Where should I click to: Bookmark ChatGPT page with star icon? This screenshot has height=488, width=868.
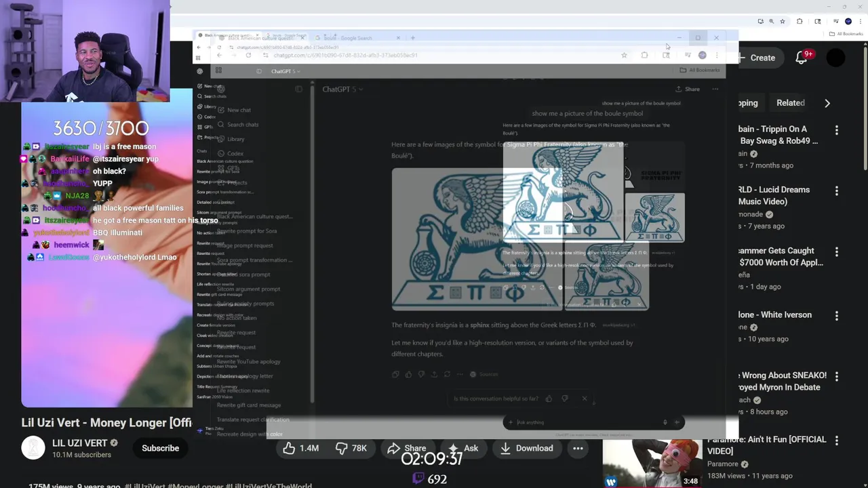coord(624,55)
